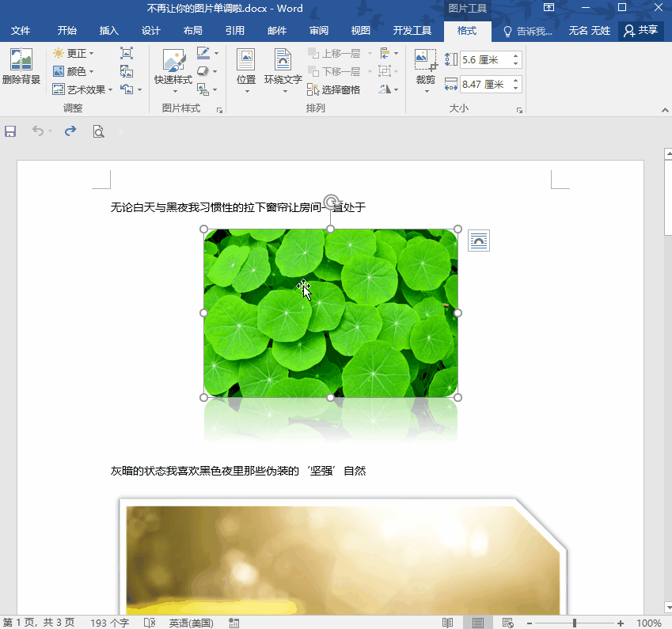Switch to the Mailings (邮件) tab
The width and height of the screenshot is (672, 629).
[277, 30]
